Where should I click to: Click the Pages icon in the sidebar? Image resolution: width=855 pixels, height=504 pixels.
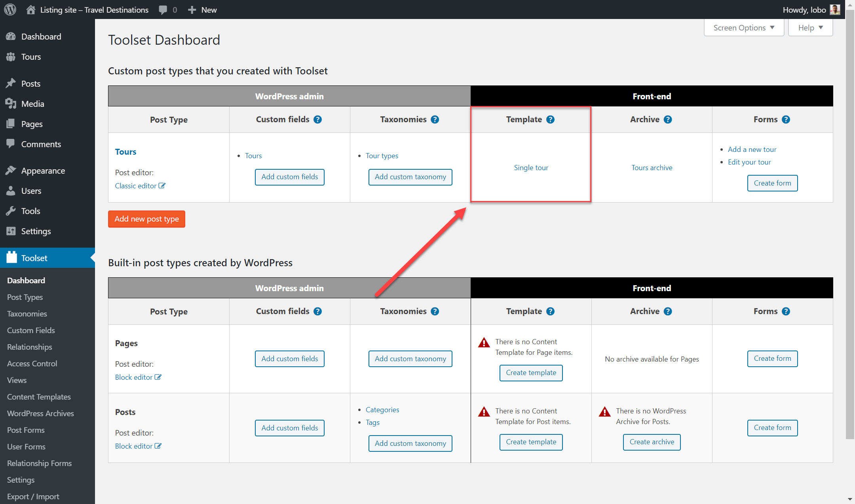pos(11,124)
